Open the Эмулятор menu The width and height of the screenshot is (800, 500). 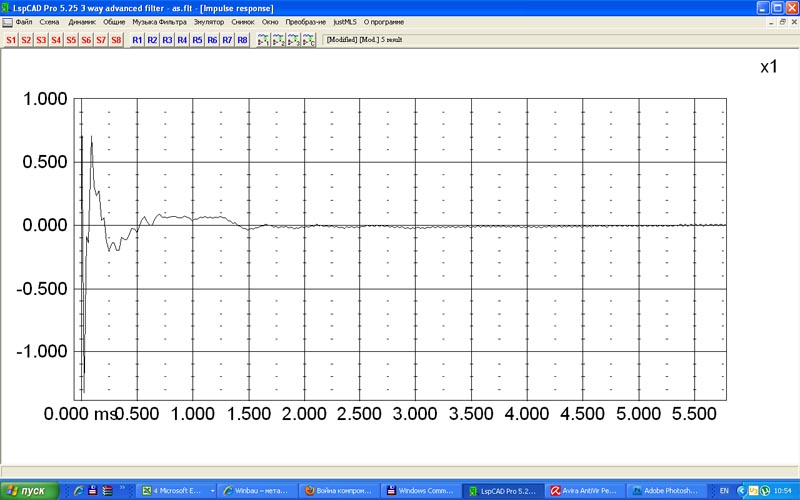[209, 22]
